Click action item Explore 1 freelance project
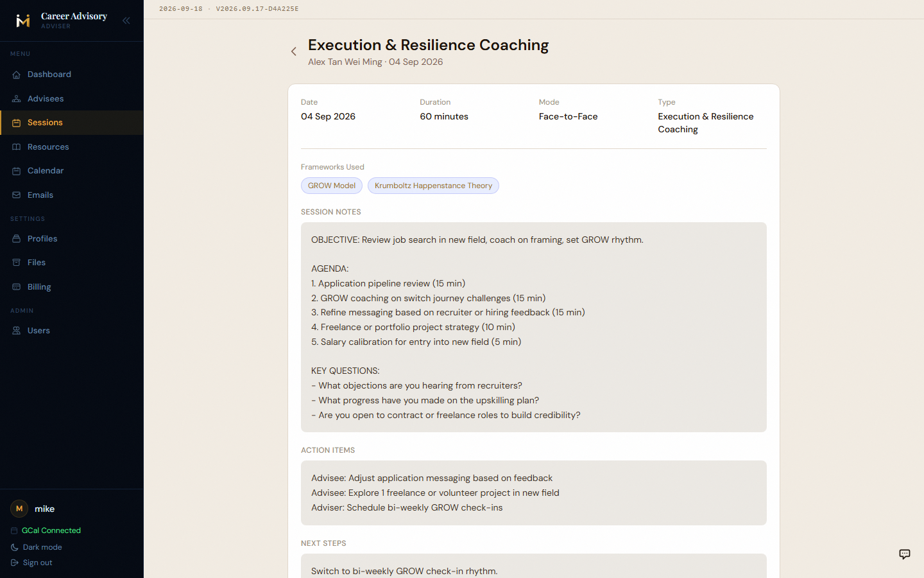The image size is (924, 578). pyautogui.click(x=435, y=493)
